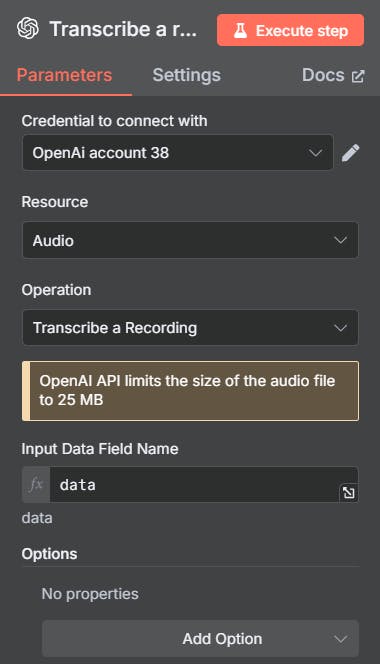
Task: Edit credential using the pencil icon
Action: [350, 152]
